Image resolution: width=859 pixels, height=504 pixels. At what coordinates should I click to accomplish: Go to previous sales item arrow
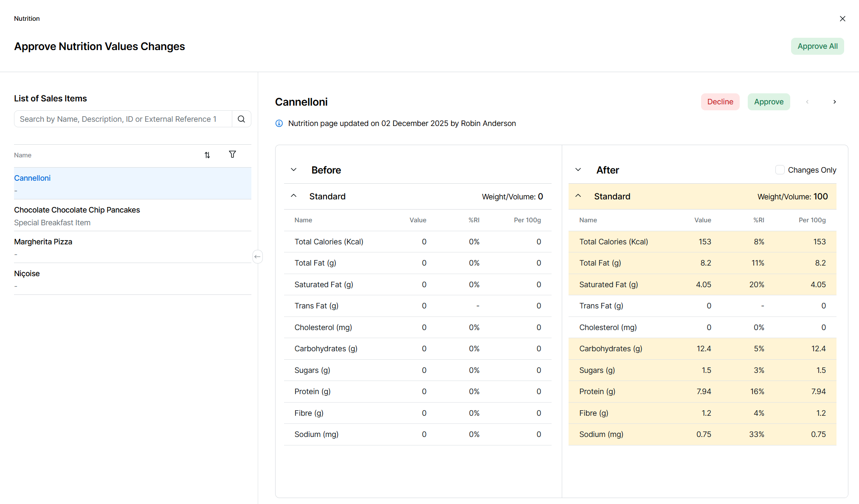(x=807, y=102)
